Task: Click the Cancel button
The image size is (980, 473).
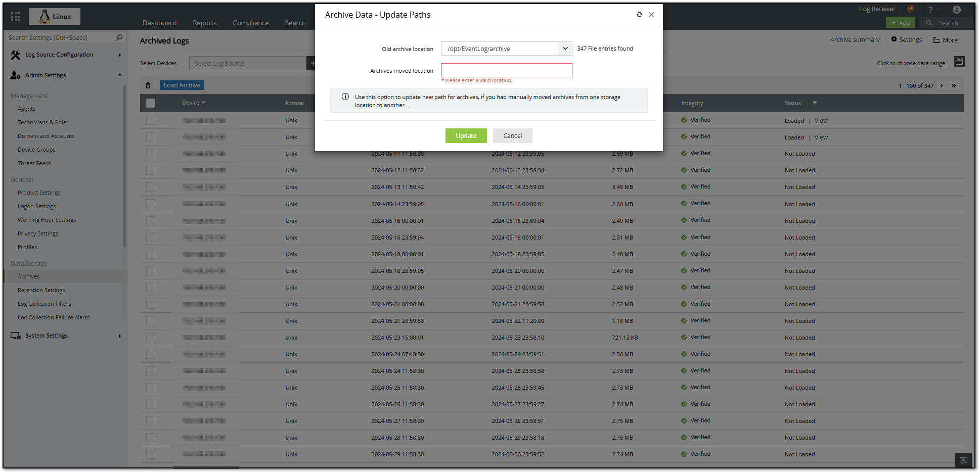Action: coord(512,135)
